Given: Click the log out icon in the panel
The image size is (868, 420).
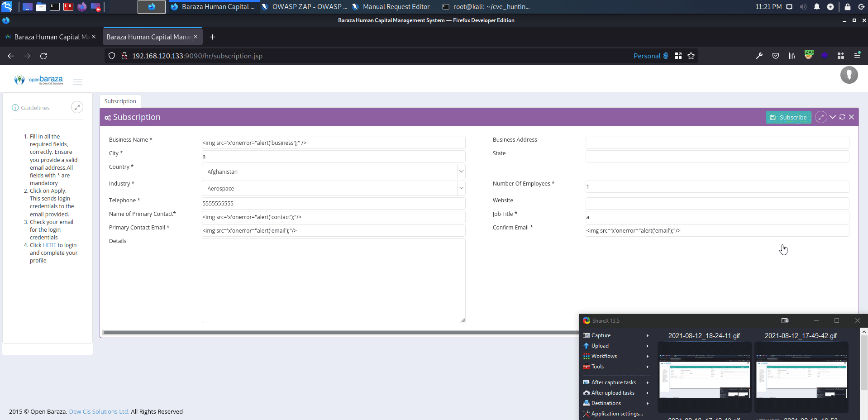Looking at the screenshot, I should [x=861, y=7].
